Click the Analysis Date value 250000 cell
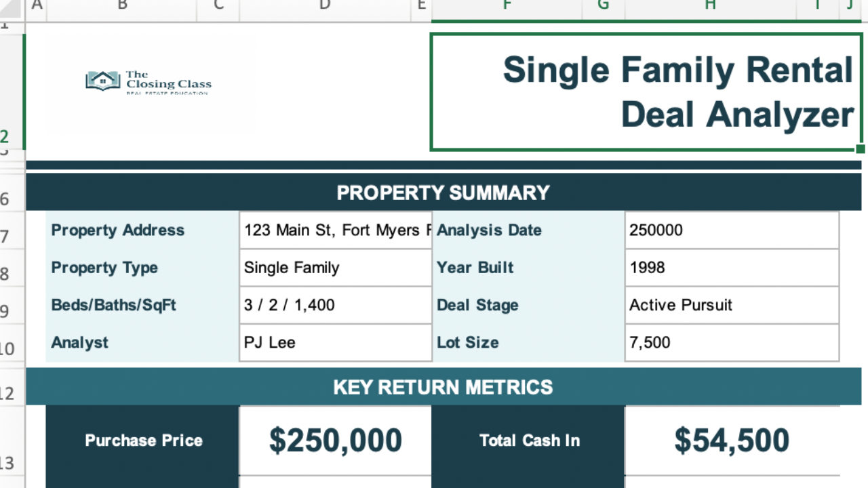 point(731,230)
